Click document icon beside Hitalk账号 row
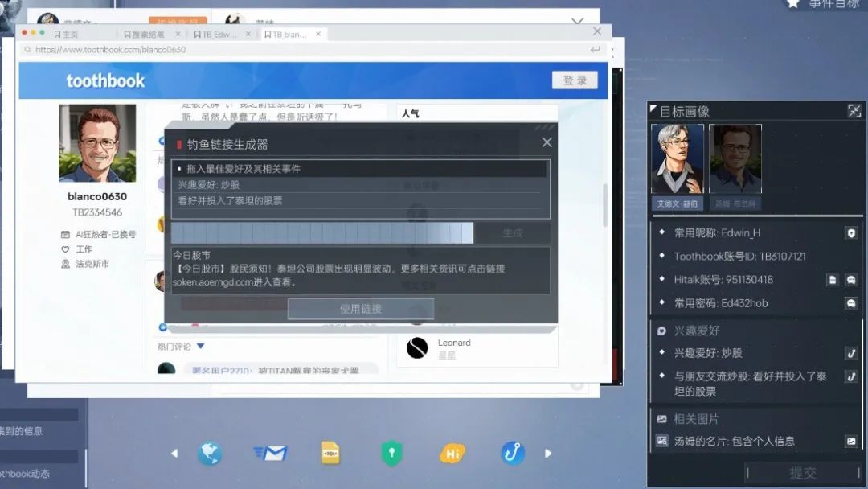868x489 pixels. click(833, 280)
